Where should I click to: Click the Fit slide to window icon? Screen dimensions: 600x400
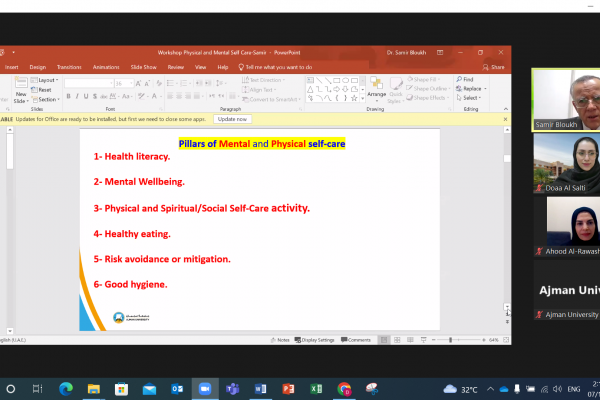tap(504, 340)
